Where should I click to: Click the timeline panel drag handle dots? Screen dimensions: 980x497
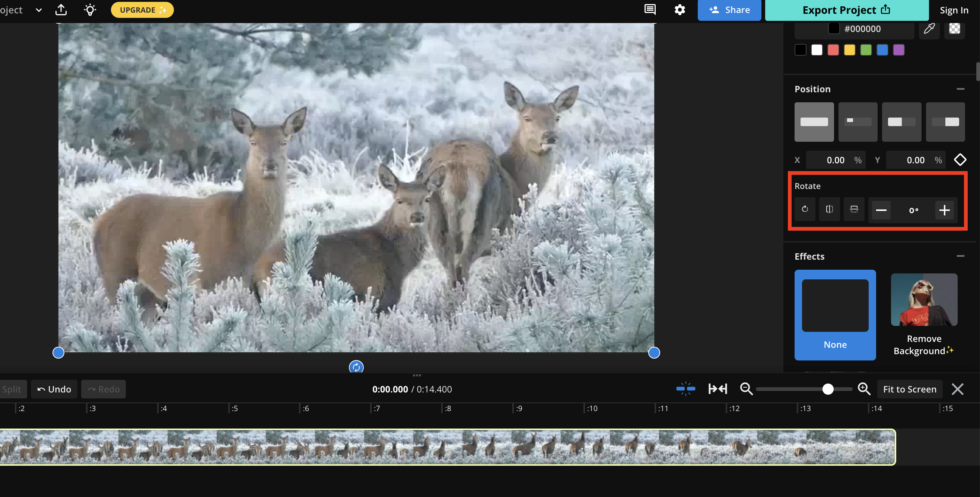(x=417, y=375)
